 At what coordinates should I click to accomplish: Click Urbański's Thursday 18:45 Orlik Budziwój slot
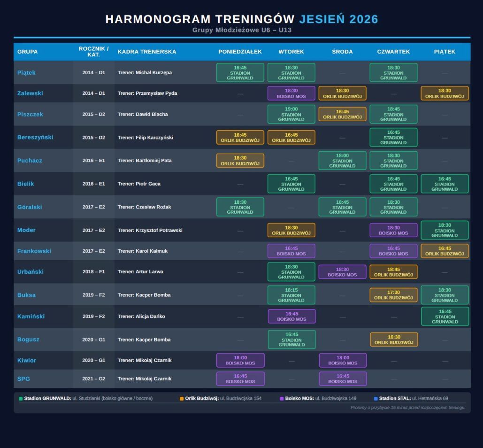[394, 272]
